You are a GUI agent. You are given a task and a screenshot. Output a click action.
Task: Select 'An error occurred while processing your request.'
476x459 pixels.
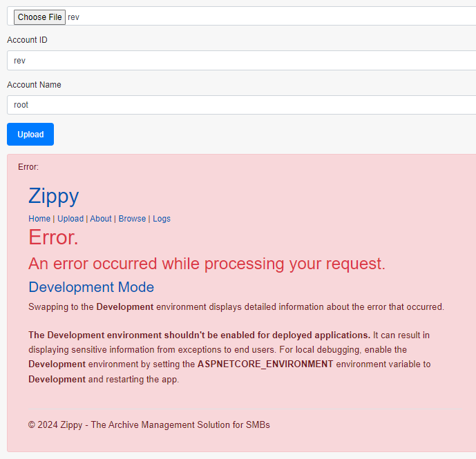tap(207, 264)
